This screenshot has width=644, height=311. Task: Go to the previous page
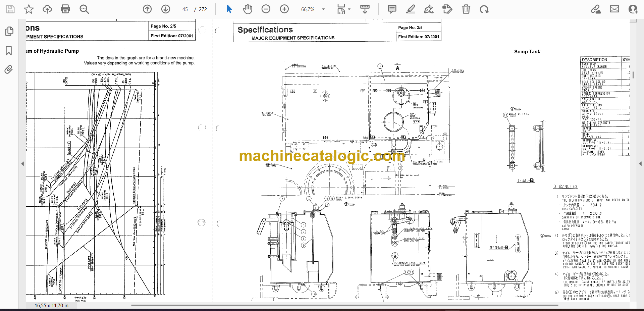coord(147,9)
